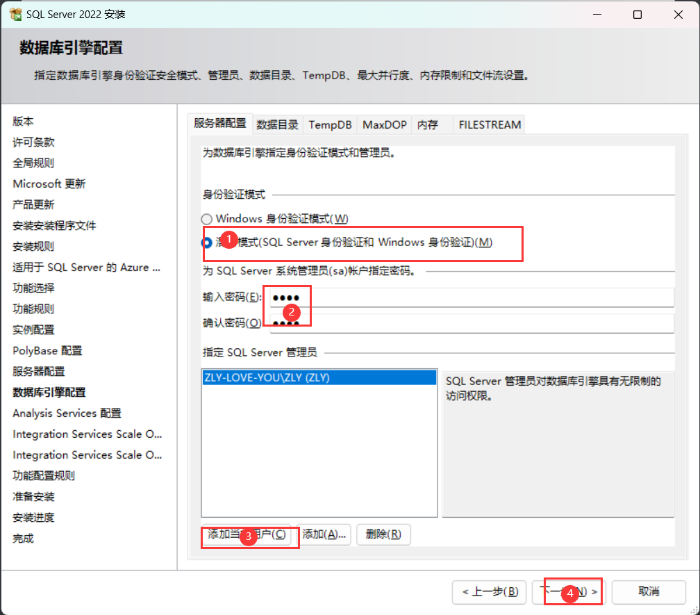Proceed with 下一步(N) button

click(x=569, y=592)
